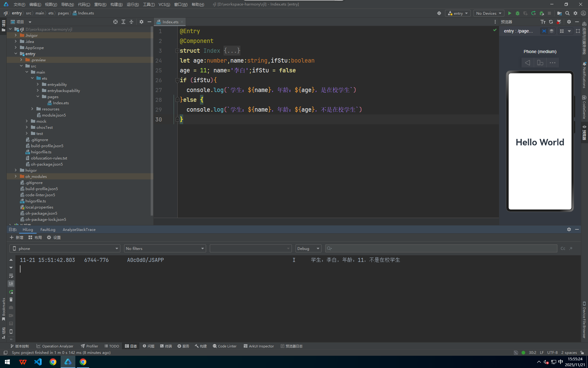Click the Debug bug icon
Viewport: 588px width, 368px height.
pos(518,13)
